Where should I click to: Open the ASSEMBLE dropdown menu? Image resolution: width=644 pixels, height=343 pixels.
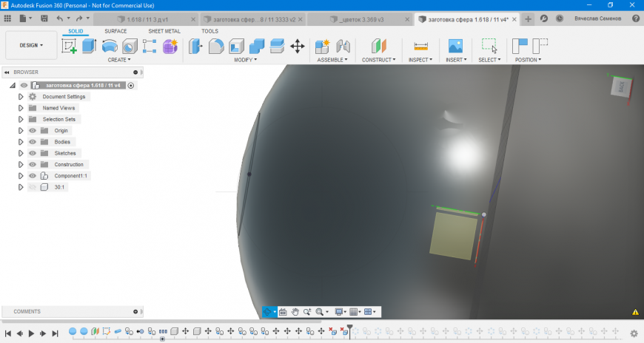pos(332,60)
